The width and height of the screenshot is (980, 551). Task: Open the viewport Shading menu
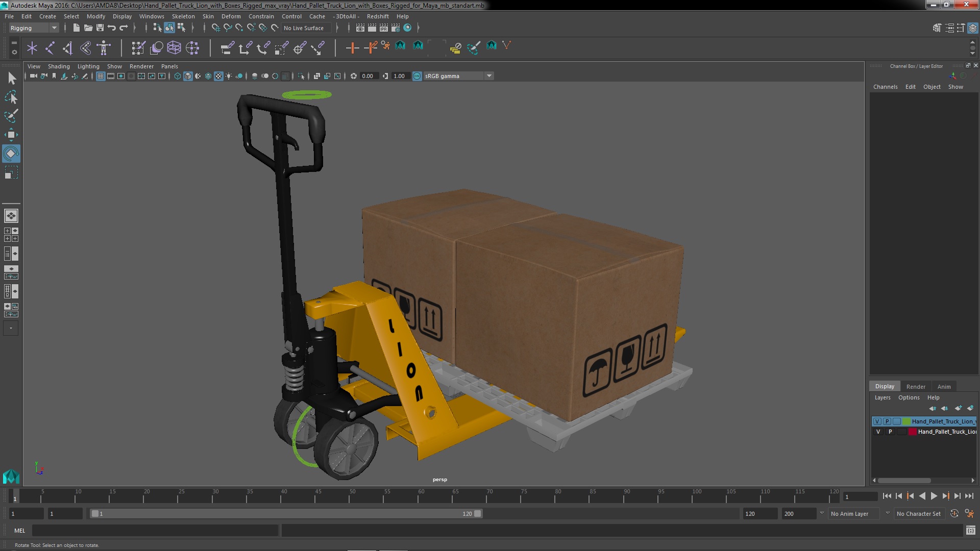pyautogui.click(x=59, y=66)
